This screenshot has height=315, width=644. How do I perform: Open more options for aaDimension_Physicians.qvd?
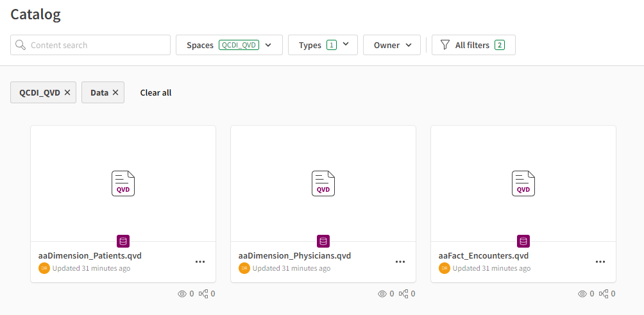[x=400, y=262]
